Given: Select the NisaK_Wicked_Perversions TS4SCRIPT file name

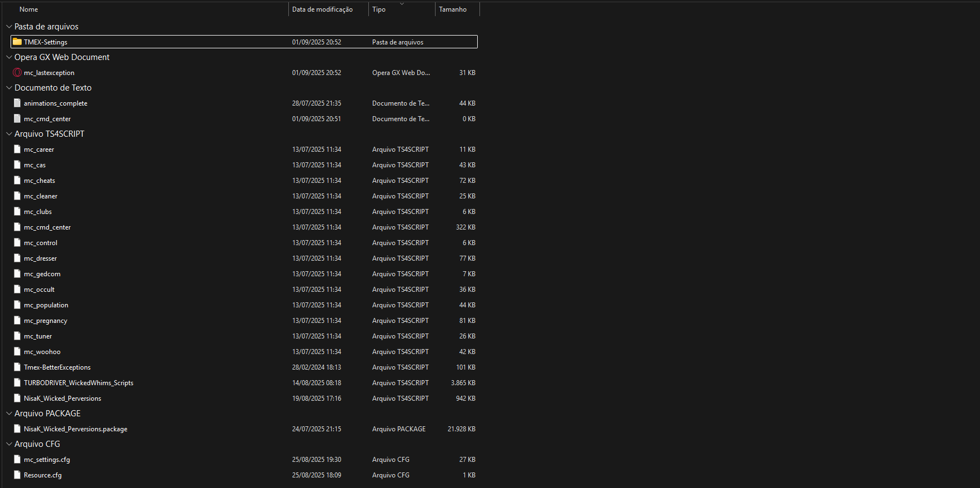Looking at the screenshot, I should pyautogui.click(x=62, y=399).
